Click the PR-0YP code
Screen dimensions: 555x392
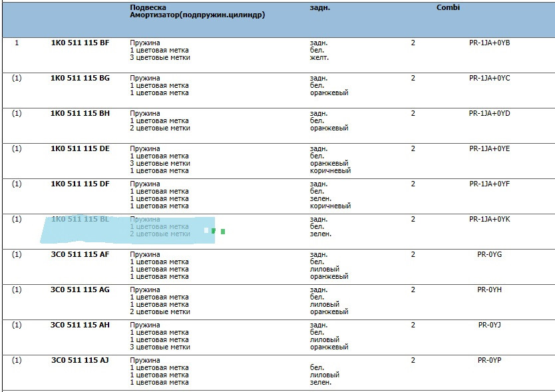[x=490, y=360]
